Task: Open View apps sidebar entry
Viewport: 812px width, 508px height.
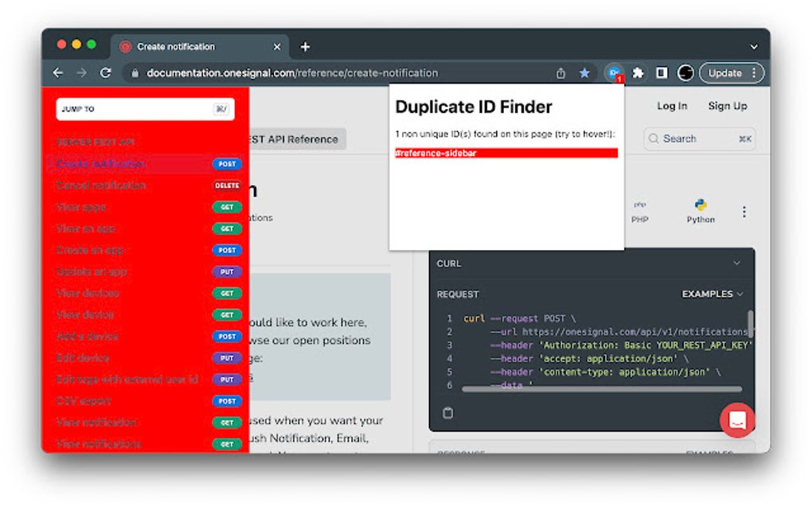Action: 145,207
